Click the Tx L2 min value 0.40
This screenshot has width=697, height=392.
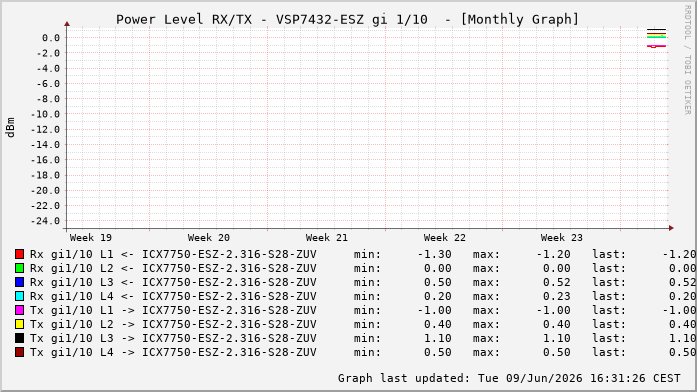[x=438, y=324]
